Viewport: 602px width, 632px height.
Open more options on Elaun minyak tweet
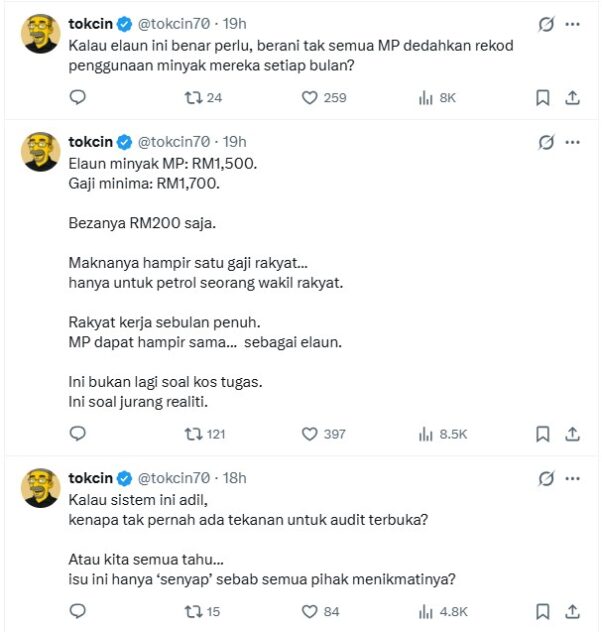click(x=573, y=142)
